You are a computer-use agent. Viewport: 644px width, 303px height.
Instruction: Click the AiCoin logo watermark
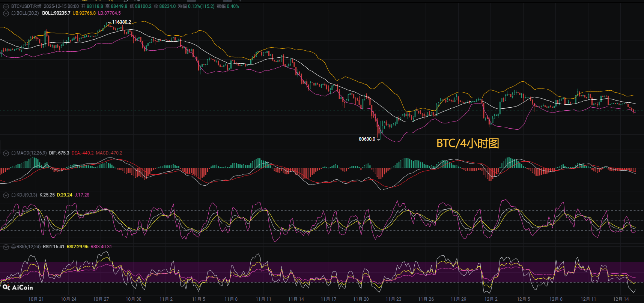click(18, 288)
